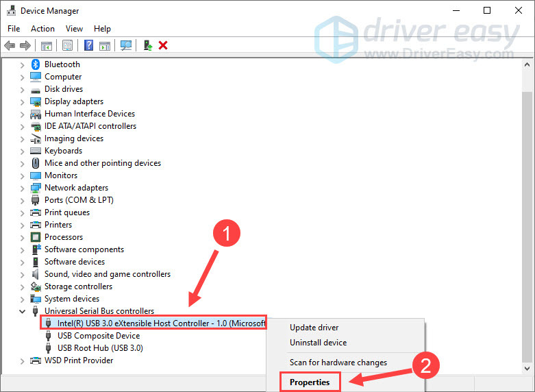Choose Uninstall device from the context menu

(318, 343)
